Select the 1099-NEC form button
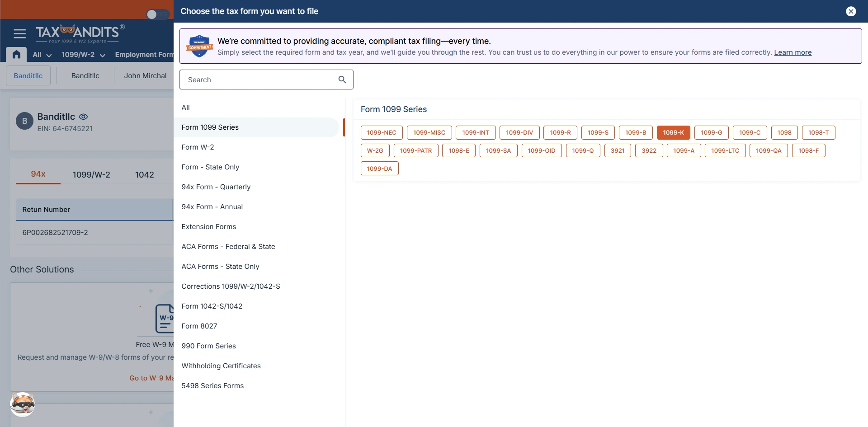Screen dimensions: 868x427 click(381, 132)
